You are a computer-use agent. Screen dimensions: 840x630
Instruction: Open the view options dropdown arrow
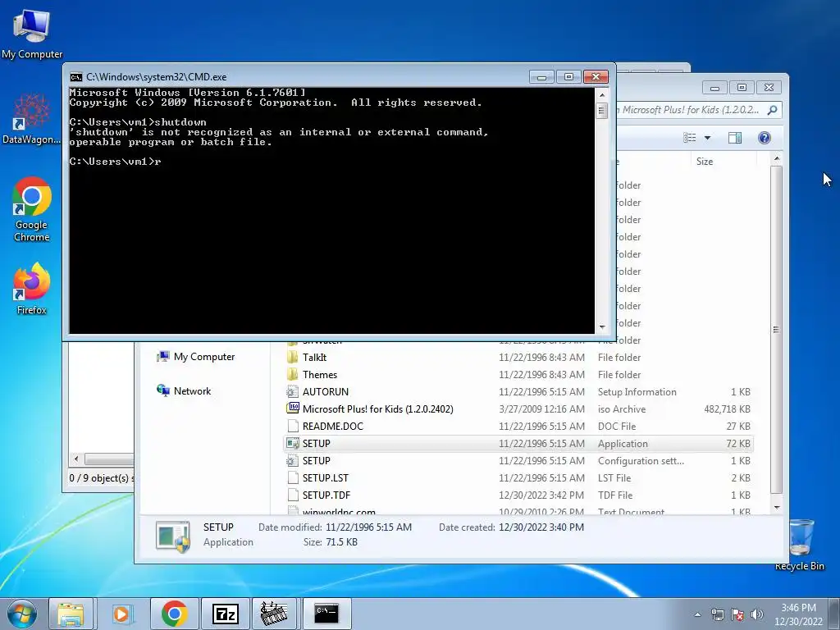(707, 138)
